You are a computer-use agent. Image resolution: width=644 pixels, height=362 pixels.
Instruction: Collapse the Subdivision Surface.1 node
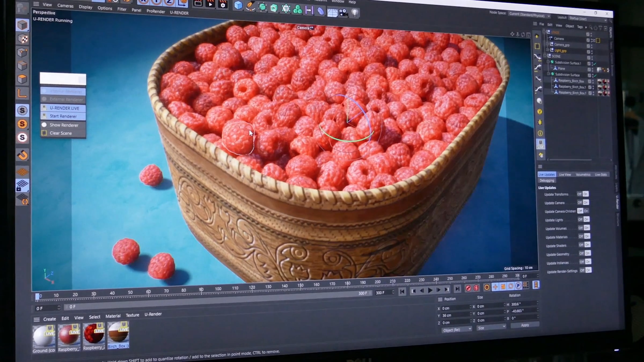coord(548,62)
